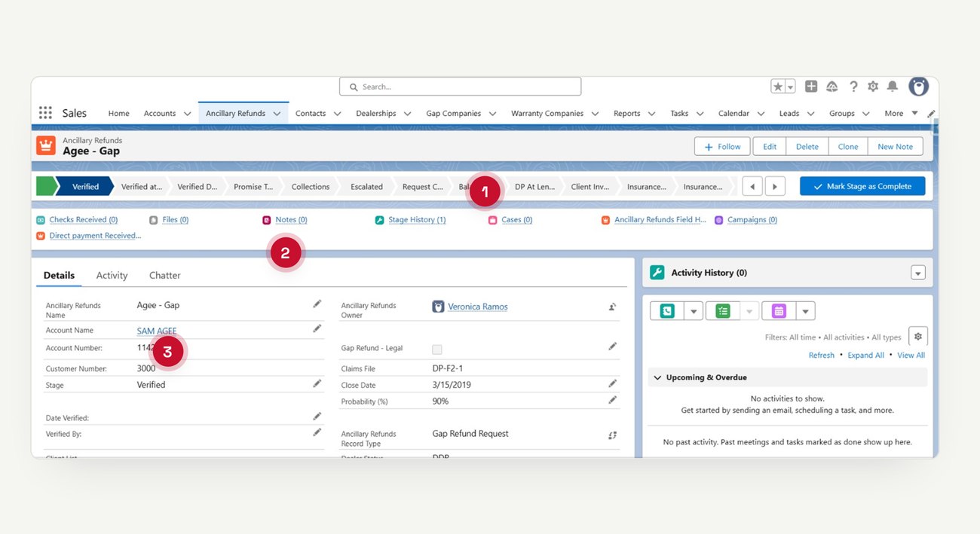The width and height of the screenshot is (980, 534).
Task: Click Mark Stage as Complete
Action: (x=862, y=186)
